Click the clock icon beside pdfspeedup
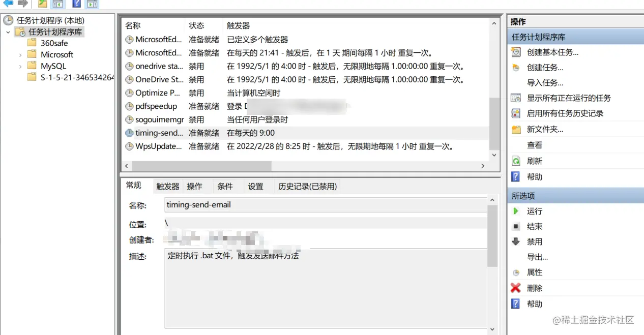644x335 pixels. click(x=129, y=106)
